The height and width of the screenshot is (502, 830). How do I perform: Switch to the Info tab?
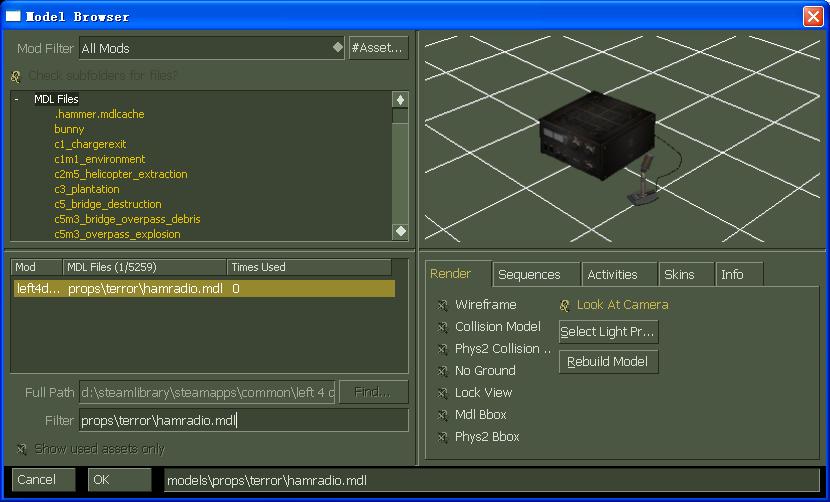pos(739,274)
